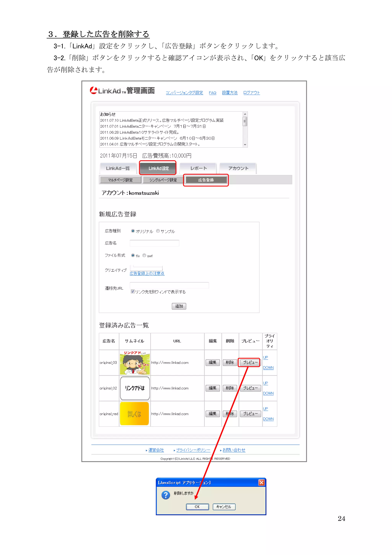Select the サンプル radio button
Screen dimensions: 392x555
click(x=158, y=231)
